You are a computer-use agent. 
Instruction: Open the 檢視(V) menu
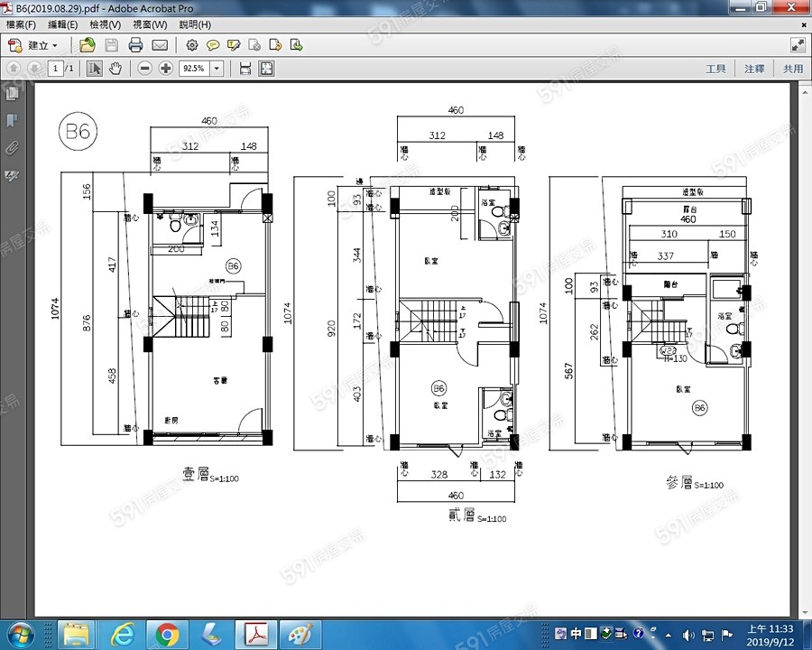click(107, 24)
